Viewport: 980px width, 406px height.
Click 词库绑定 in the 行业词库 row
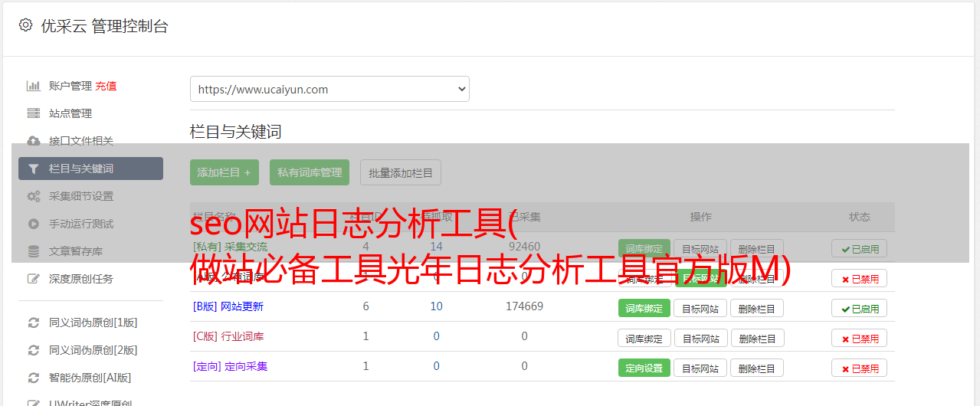tap(644, 339)
